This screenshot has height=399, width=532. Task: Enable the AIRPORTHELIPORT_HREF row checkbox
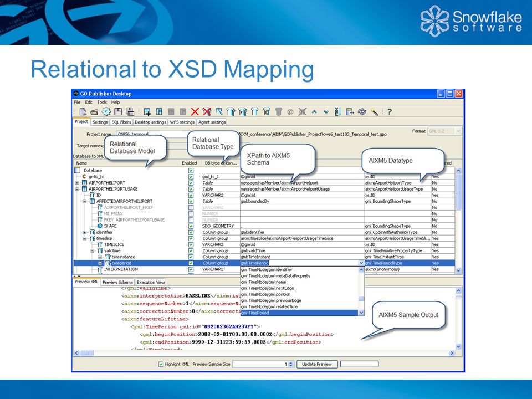click(x=191, y=207)
